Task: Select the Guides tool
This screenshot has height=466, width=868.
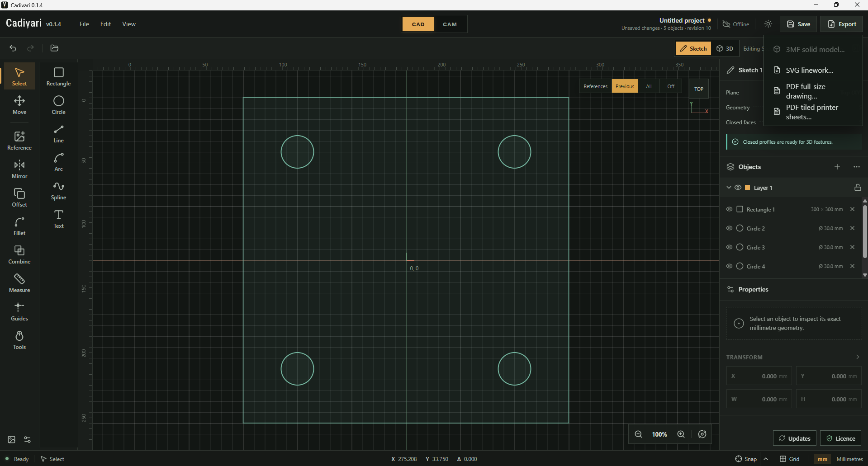Action: 19,311
